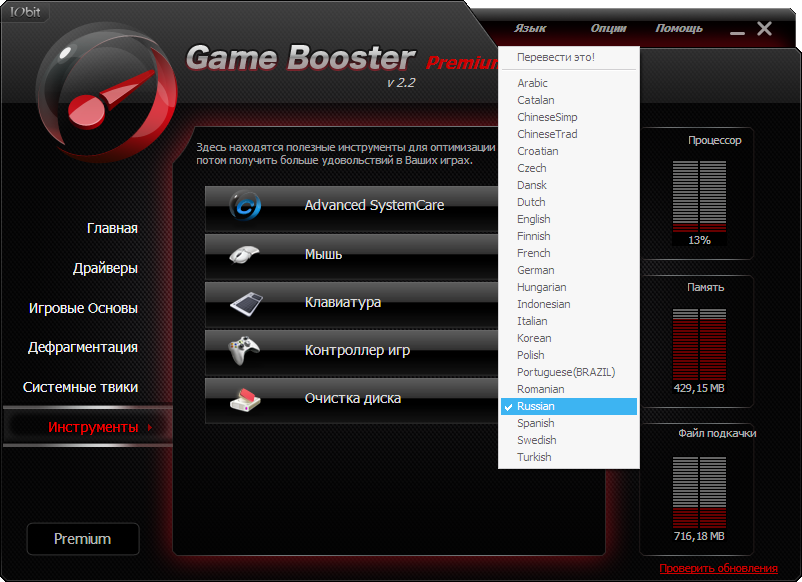The image size is (802, 582).
Task: Open the Помощь menu
Action: click(679, 29)
